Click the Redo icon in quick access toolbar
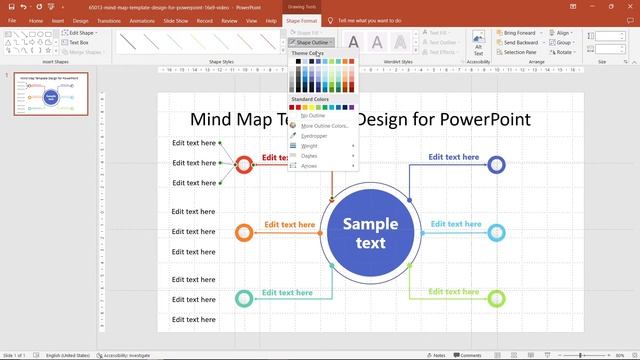Screen dimensions: 640x360 [x=39, y=7]
